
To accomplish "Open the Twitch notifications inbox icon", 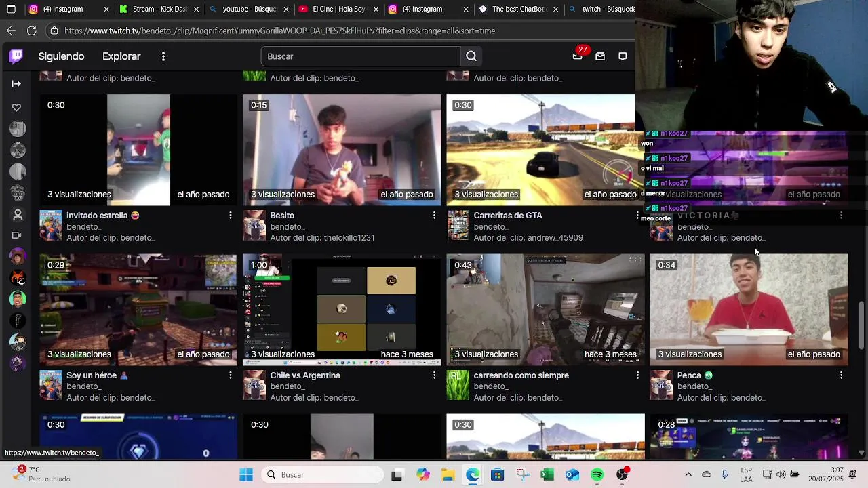I will 600,56.
